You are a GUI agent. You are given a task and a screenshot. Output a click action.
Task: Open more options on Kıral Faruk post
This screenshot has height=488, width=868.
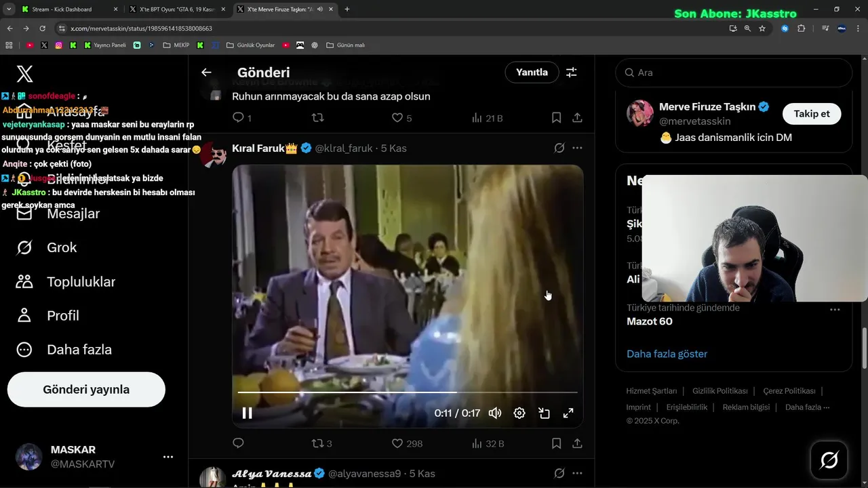pyautogui.click(x=577, y=148)
